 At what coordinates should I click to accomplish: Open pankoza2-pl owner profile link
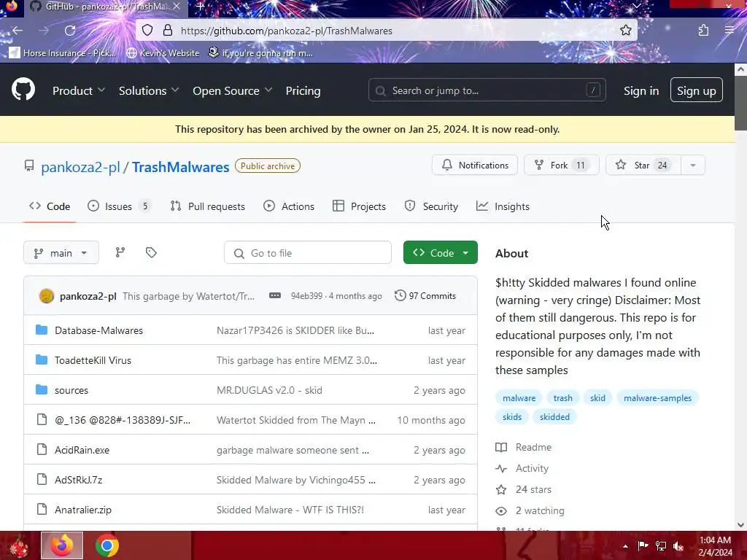[x=80, y=167]
